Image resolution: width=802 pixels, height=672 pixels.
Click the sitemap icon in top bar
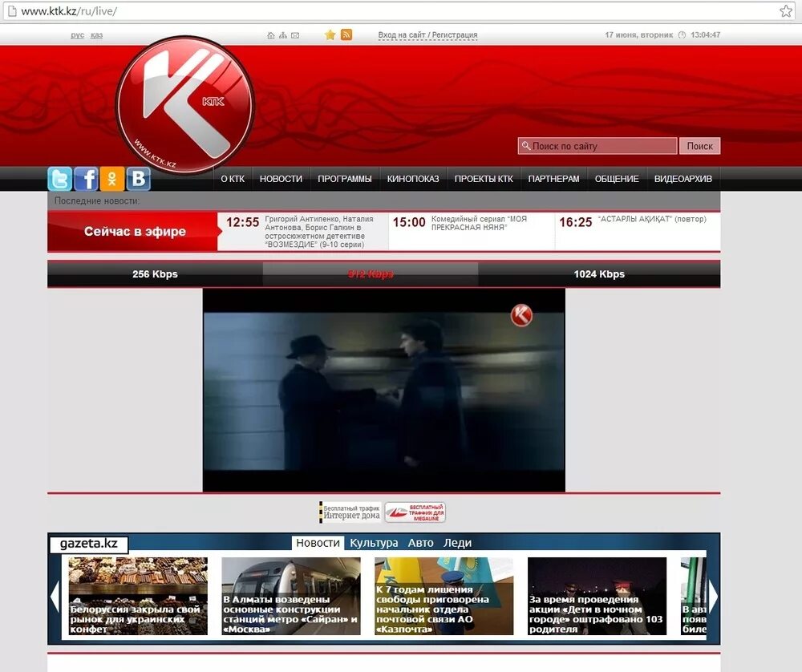(x=283, y=35)
